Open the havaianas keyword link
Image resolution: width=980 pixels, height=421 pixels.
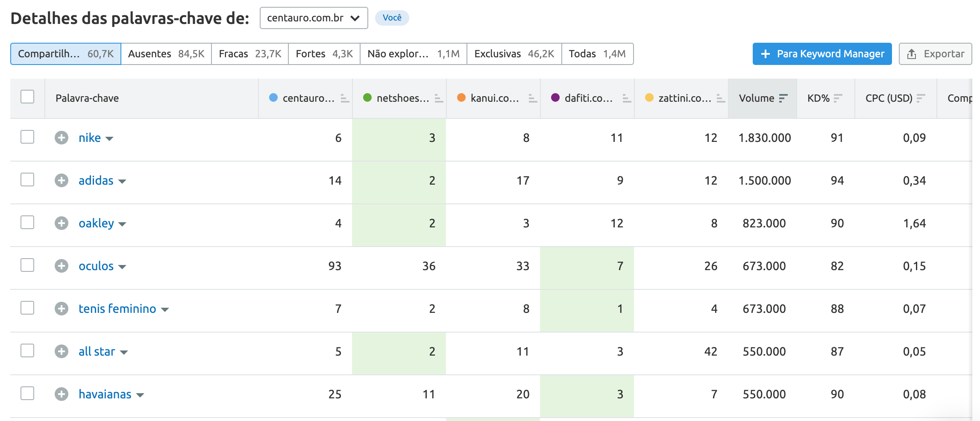(105, 394)
